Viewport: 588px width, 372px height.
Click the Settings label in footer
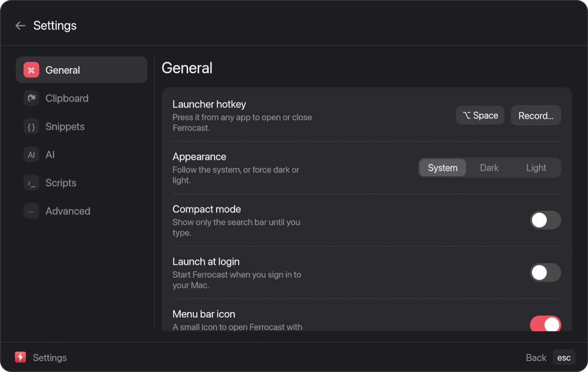point(50,358)
